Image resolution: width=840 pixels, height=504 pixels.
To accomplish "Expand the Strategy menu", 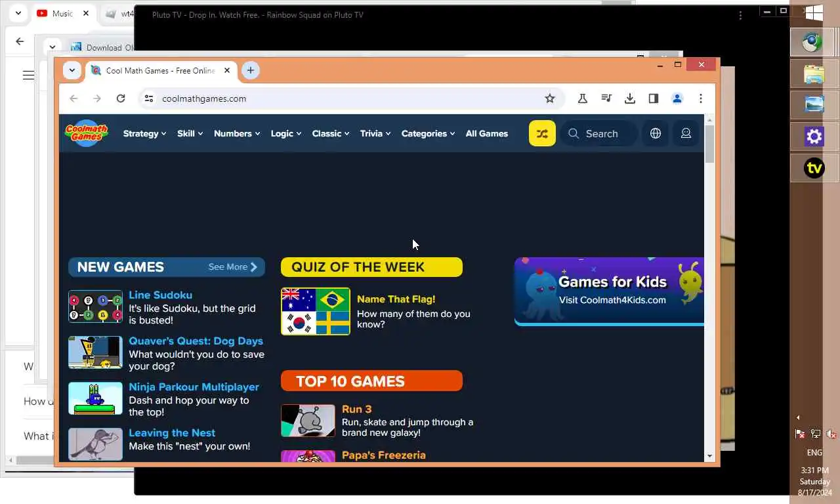I will click(144, 133).
